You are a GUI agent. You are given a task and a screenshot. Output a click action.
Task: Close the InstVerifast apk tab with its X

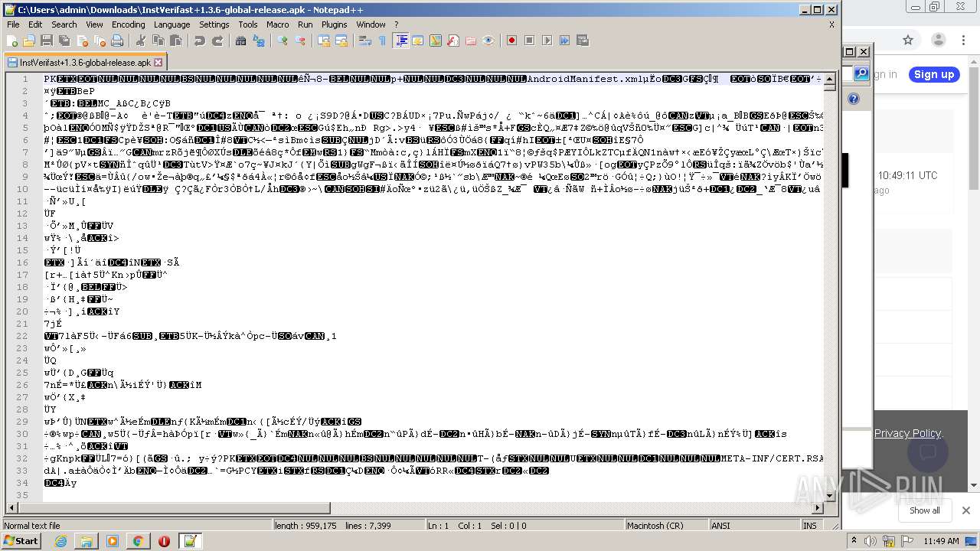(158, 63)
